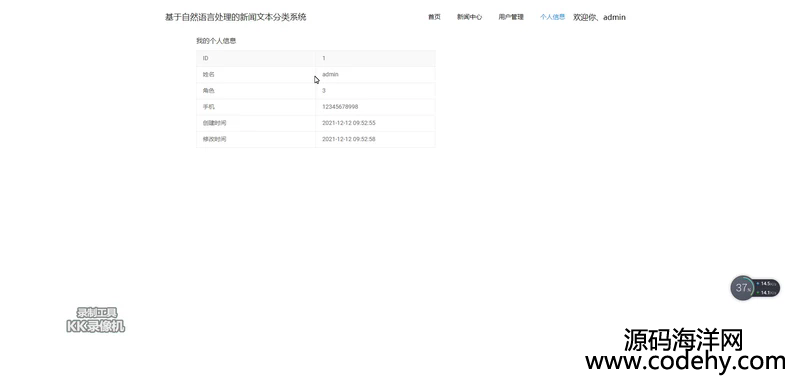The height and width of the screenshot is (381, 790).
Task: Click the 欢迎你、admin greeting text
Action: pos(600,17)
